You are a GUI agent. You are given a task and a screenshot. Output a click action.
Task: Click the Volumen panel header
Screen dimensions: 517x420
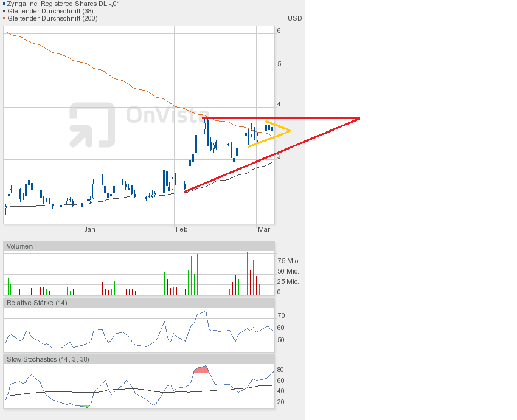pos(20,246)
